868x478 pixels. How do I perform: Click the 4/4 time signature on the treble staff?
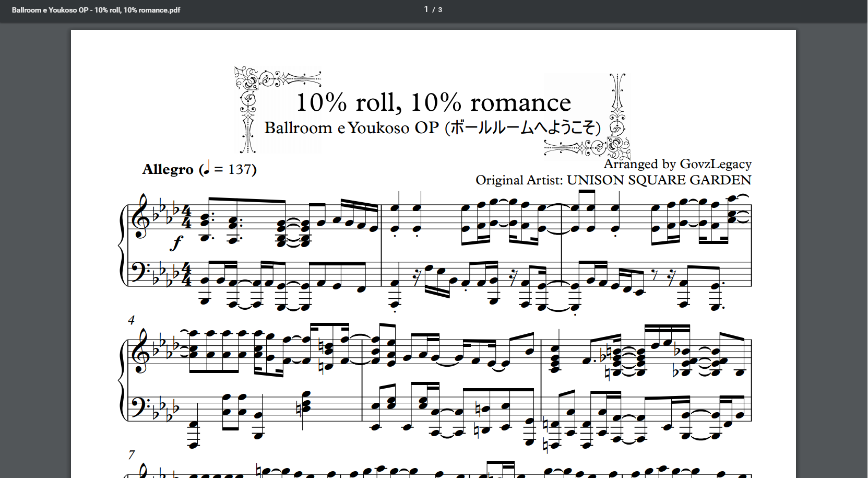coord(186,217)
